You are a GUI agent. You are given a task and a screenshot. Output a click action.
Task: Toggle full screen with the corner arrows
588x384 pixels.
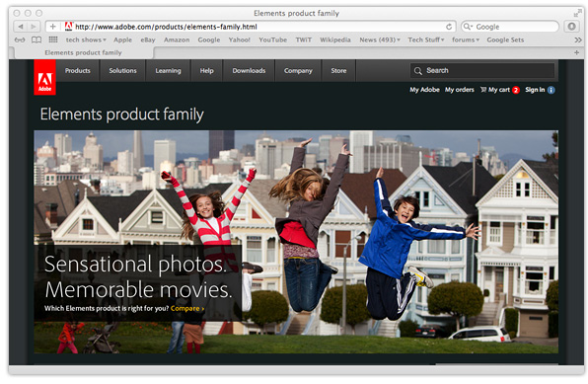[577, 14]
